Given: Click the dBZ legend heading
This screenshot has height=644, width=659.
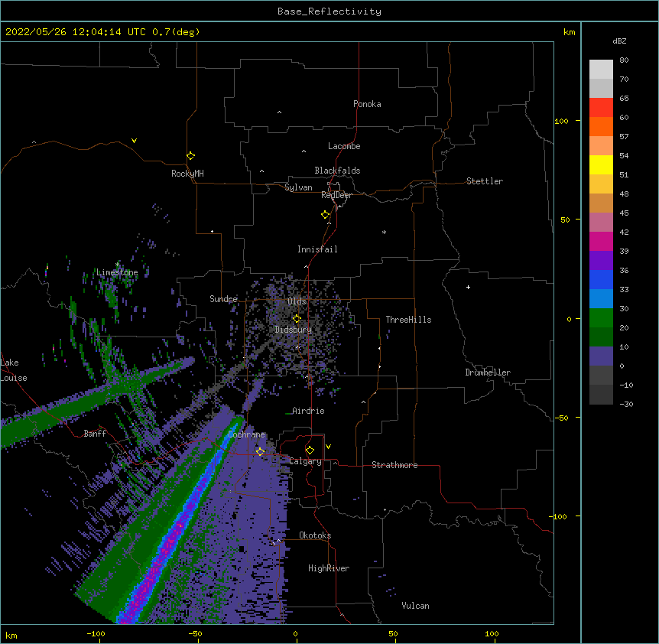Looking at the screenshot, I should coord(619,41).
